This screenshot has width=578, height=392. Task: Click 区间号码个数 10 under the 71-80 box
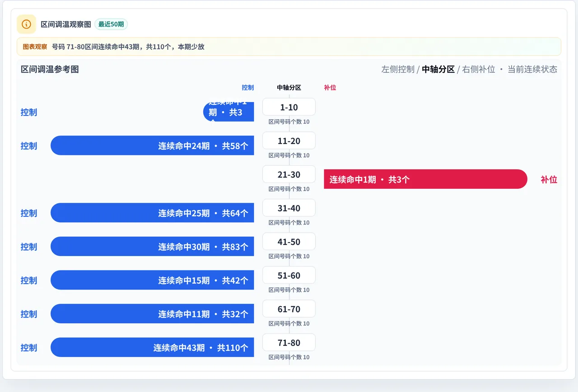[289, 357]
